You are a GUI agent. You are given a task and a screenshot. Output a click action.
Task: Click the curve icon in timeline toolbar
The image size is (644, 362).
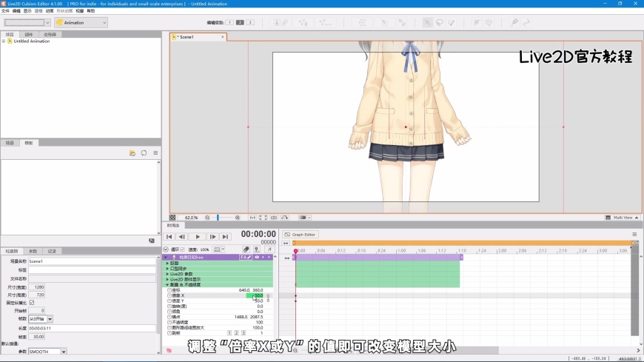click(x=269, y=249)
